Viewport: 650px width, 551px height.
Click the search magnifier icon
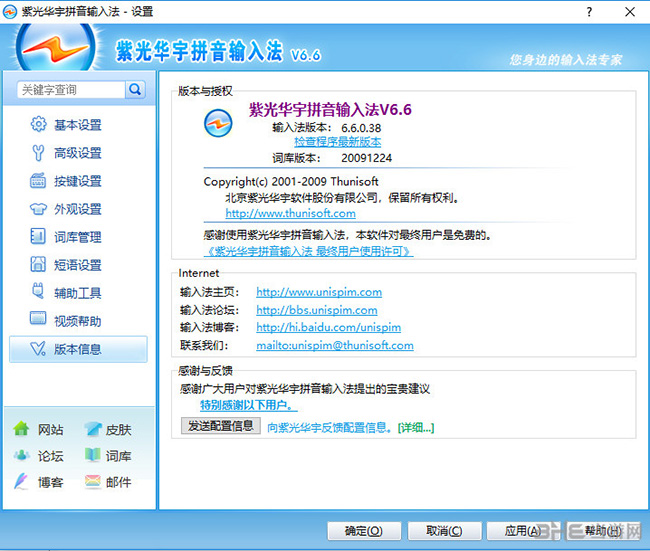pos(135,89)
